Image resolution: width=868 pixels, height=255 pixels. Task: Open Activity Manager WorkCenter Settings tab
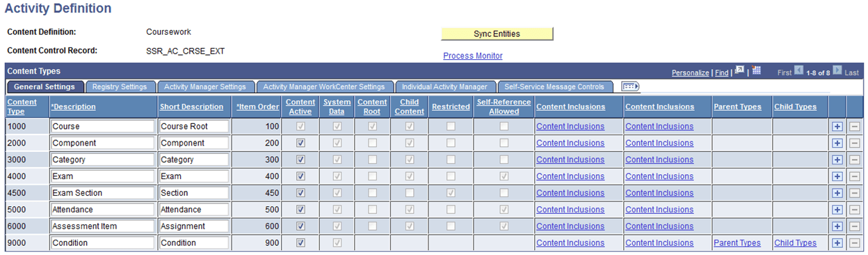click(x=324, y=87)
